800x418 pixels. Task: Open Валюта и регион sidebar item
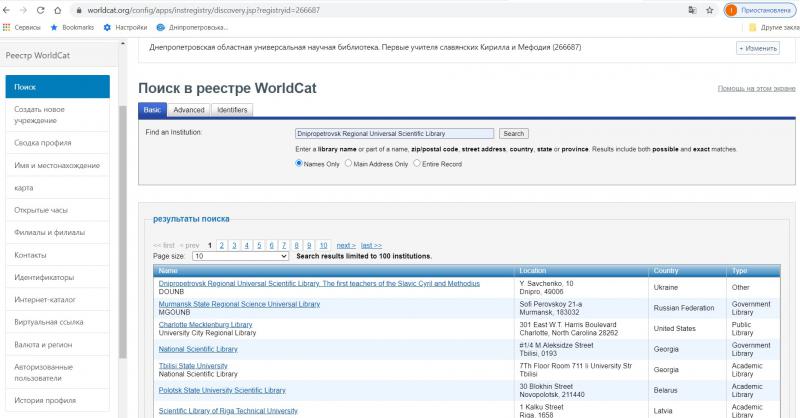click(x=58, y=345)
